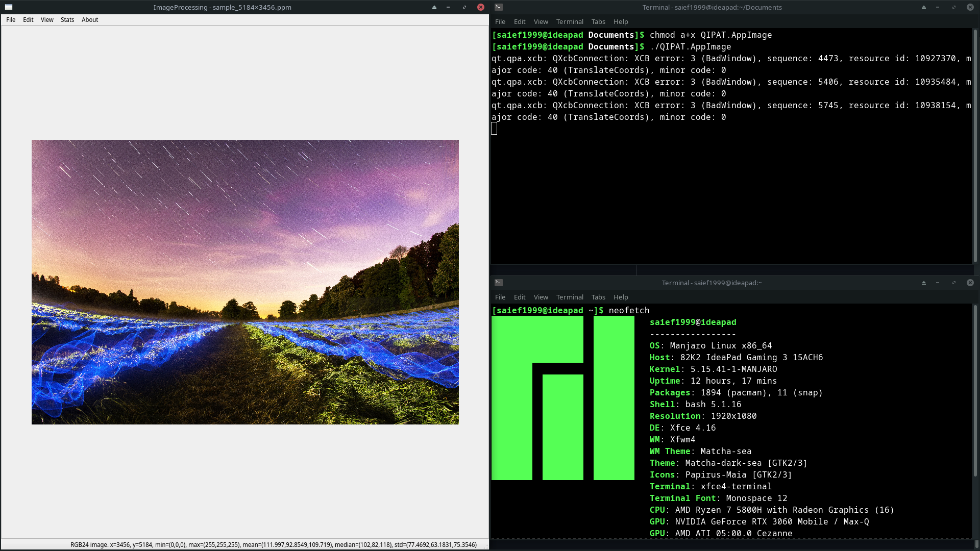Click the star-trail landscape image preview
980x551 pixels.
click(x=245, y=282)
